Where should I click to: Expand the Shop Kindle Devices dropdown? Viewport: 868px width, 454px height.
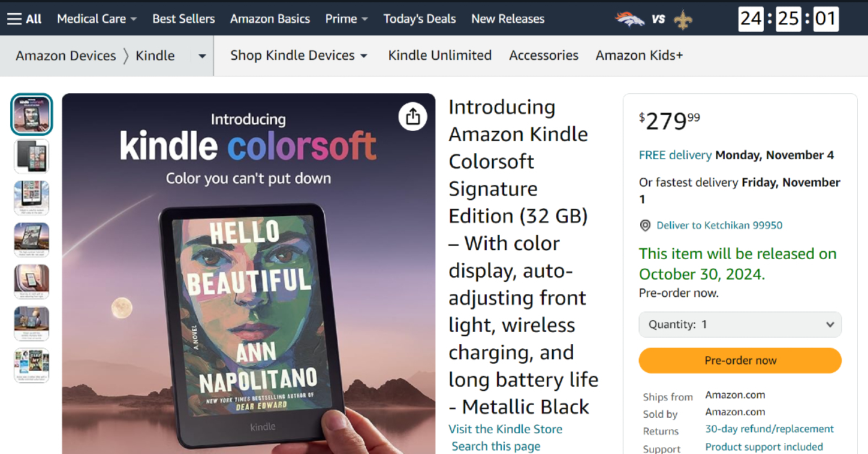(x=299, y=55)
